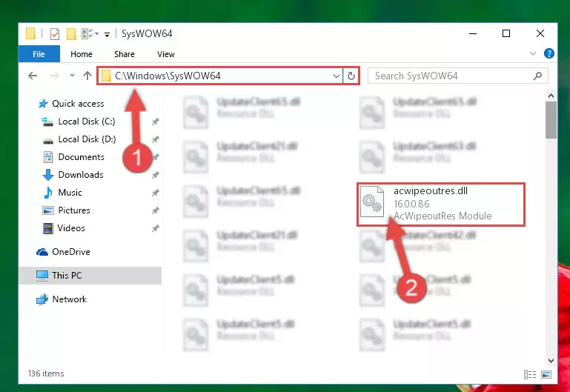Open Local Disk (C:) in sidebar
This screenshot has height=392, width=570.
pos(79,122)
